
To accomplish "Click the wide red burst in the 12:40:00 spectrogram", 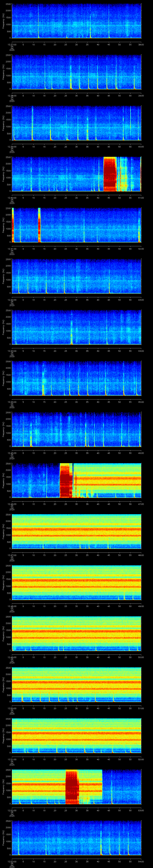I will tap(110, 174).
